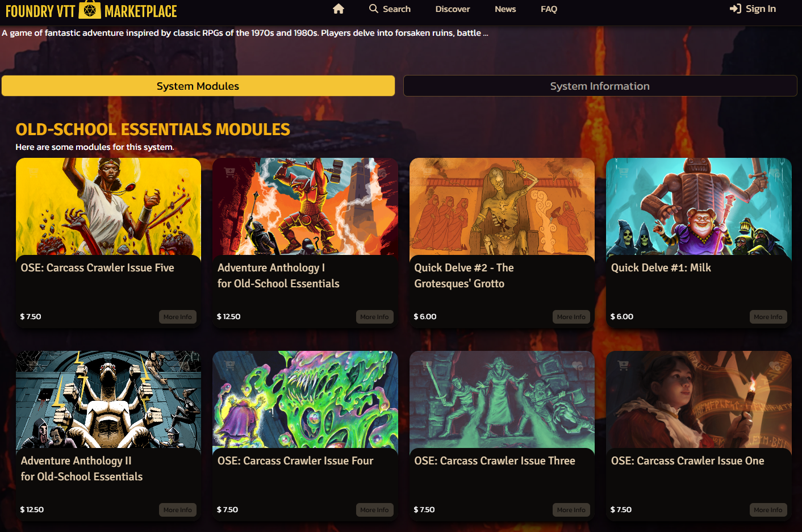Add Adventure Anthology I to cart via cart icon
Viewport: 802px width, 532px height.
point(229,170)
